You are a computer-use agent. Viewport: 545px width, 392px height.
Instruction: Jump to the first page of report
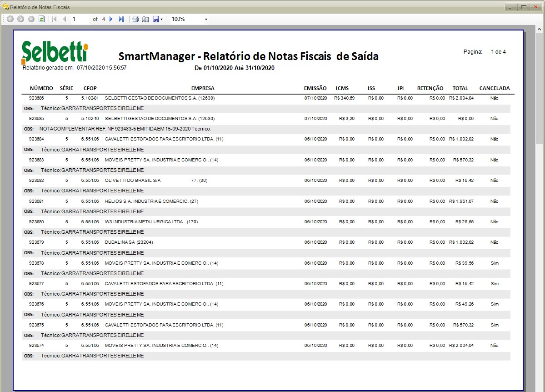click(x=54, y=19)
